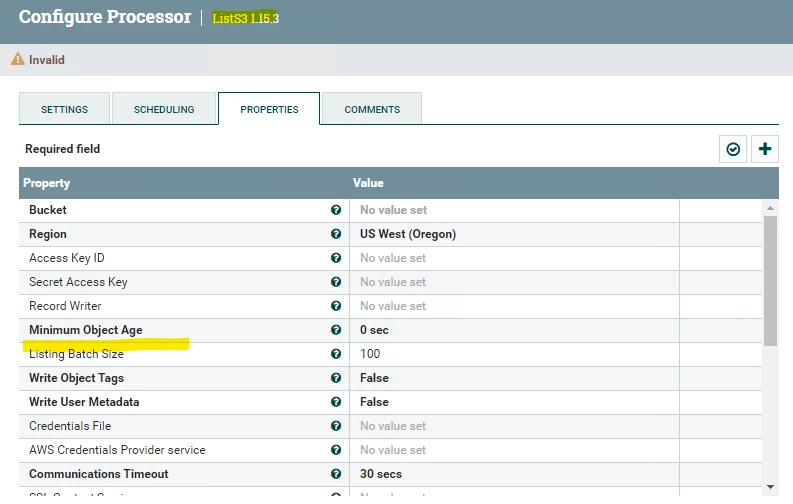This screenshot has height=504, width=793.
Task: Show help for Secret Access Key
Action: [x=336, y=282]
